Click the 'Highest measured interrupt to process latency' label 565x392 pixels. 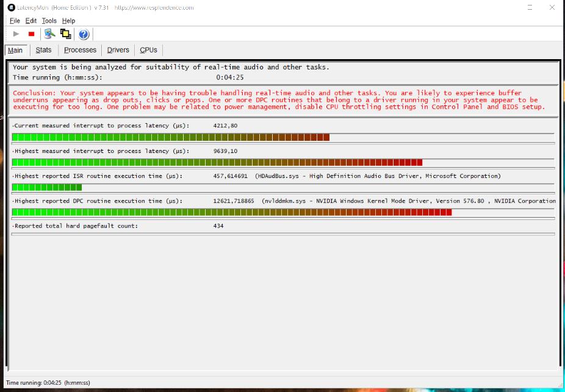point(102,151)
